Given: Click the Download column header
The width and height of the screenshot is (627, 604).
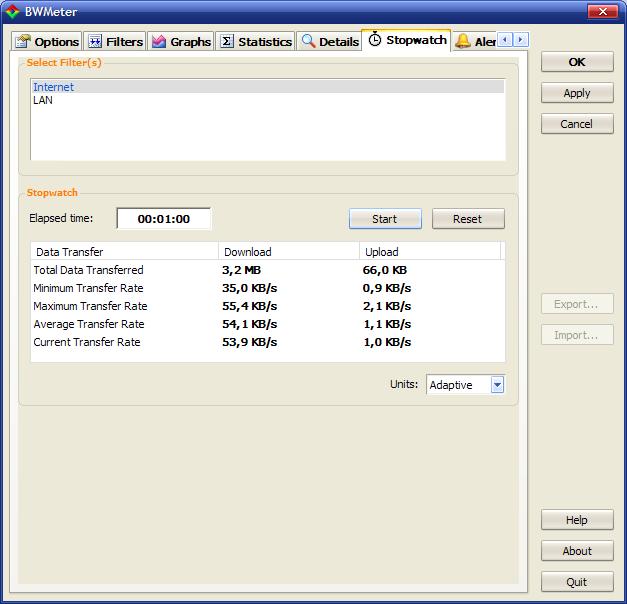Looking at the screenshot, I should coord(289,252).
